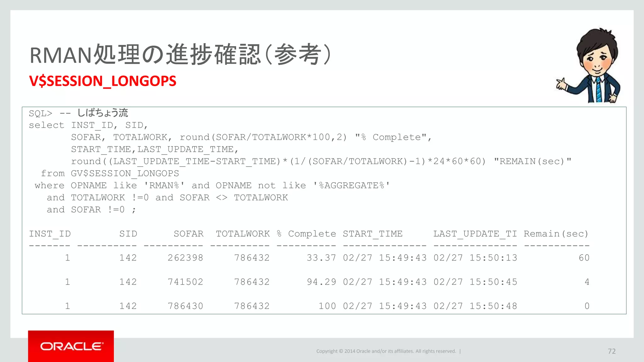Click the remaining seconds value 4
The height and width of the screenshot is (362, 644).
(587, 282)
